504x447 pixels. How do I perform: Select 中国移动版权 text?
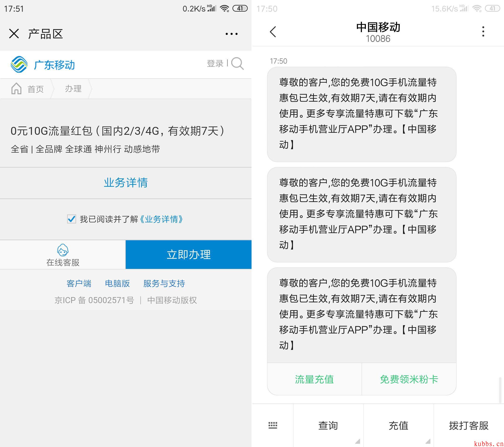pyautogui.click(x=172, y=300)
